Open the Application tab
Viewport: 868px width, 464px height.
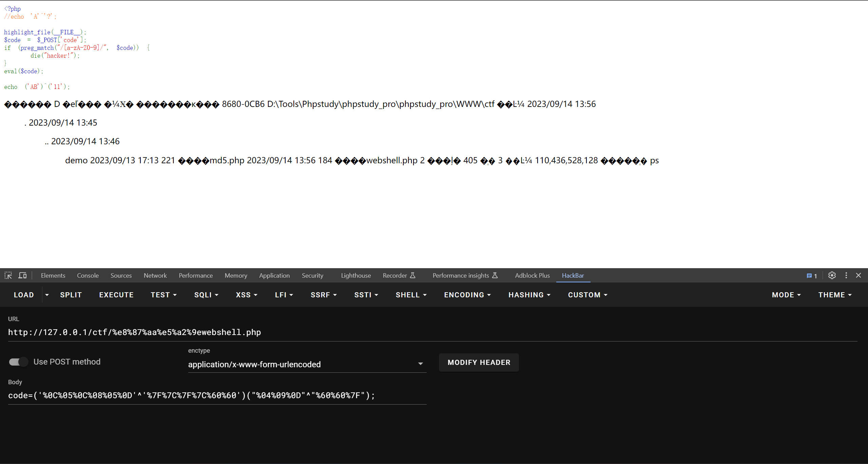coord(274,275)
